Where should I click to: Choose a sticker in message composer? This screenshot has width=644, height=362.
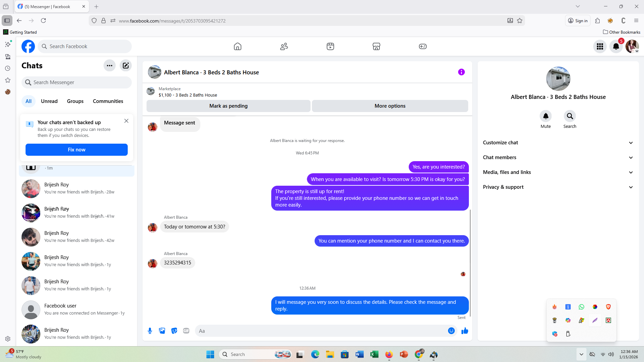pyautogui.click(x=174, y=331)
